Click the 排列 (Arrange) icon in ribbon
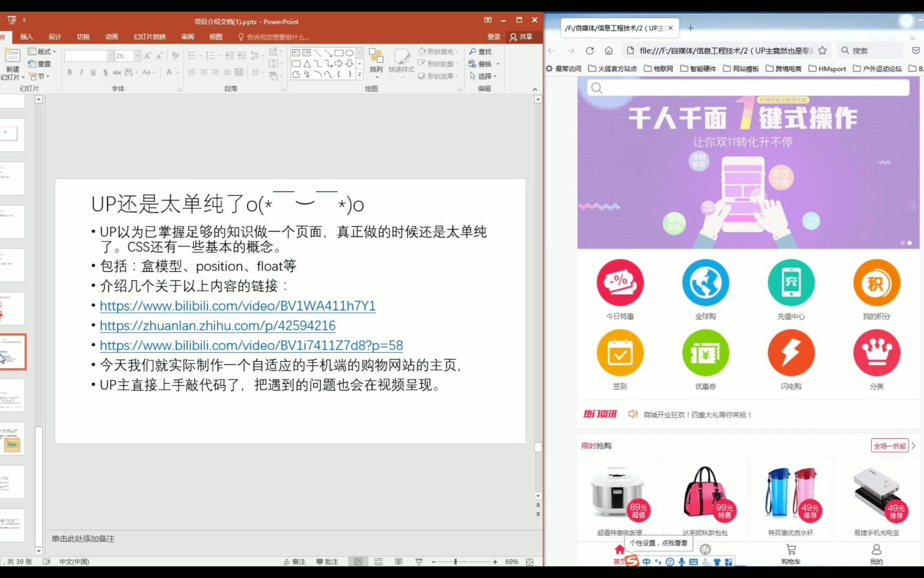This screenshot has height=578, width=924. pyautogui.click(x=376, y=61)
